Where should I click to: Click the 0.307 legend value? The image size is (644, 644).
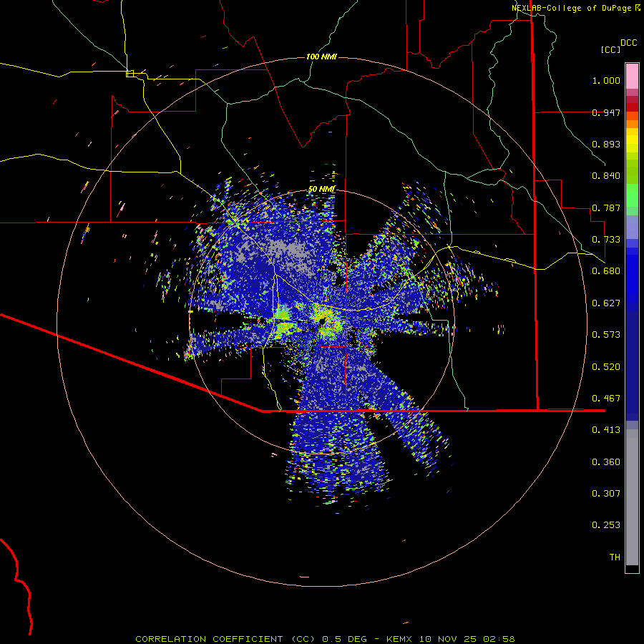(606, 494)
